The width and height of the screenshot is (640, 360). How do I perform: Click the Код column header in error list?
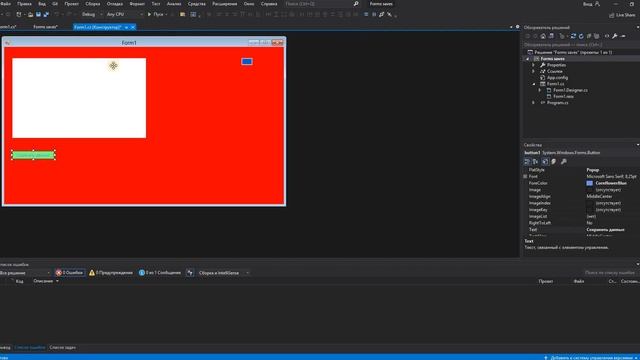click(19, 281)
